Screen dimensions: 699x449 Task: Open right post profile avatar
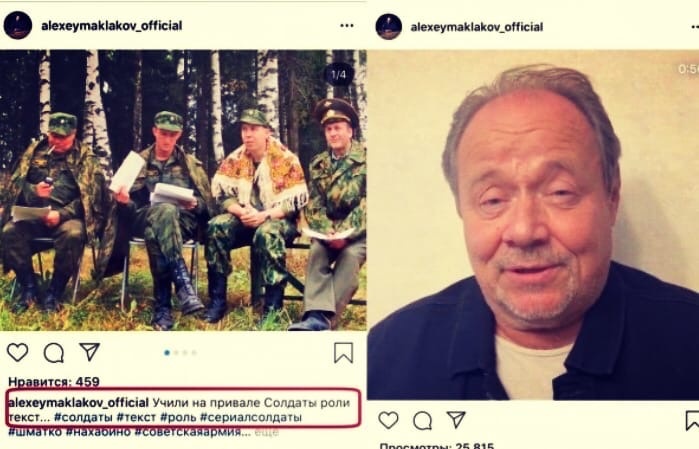click(x=389, y=26)
